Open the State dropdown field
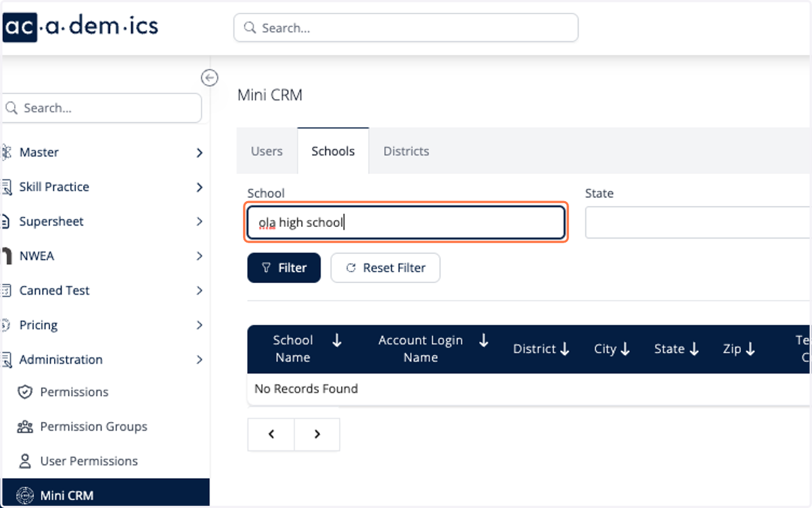The image size is (812, 508). coord(698,223)
